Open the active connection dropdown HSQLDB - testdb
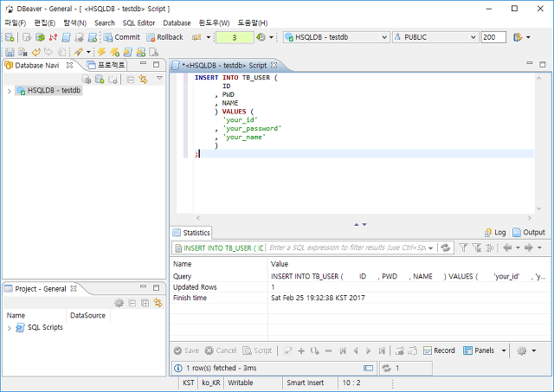The width and height of the screenshot is (554, 392). [x=337, y=37]
